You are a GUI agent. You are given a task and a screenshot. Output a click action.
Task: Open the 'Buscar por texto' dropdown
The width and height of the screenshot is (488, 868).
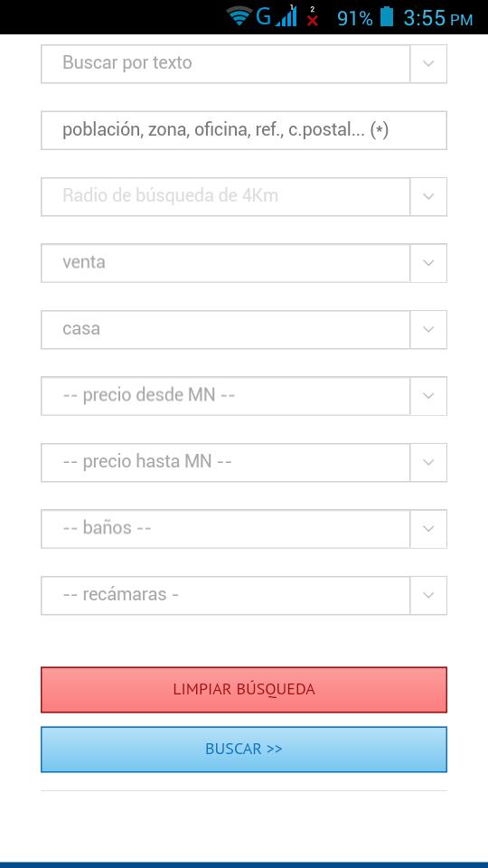[244, 63]
